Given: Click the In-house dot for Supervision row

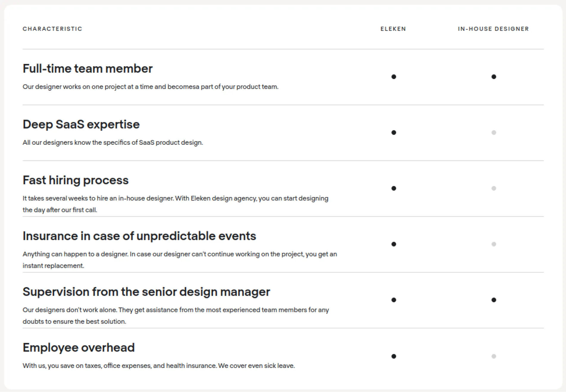Looking at the screenshot, I should pyautogui.click(x=494, y=300).
